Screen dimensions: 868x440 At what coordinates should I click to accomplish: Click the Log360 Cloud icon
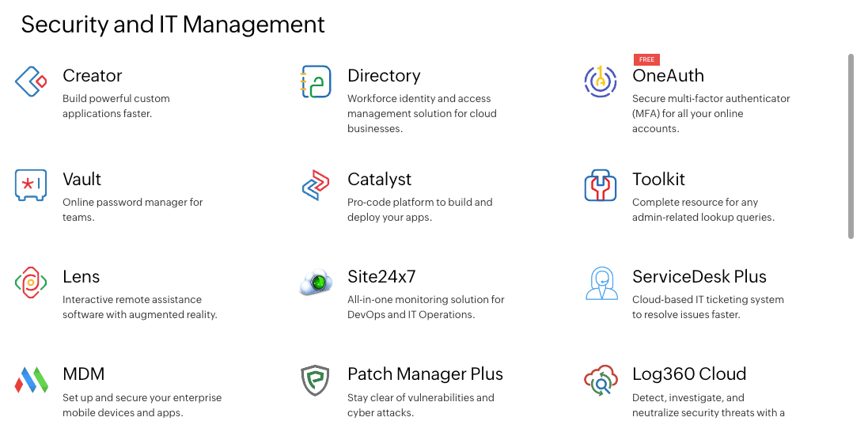tap(600, 380)
